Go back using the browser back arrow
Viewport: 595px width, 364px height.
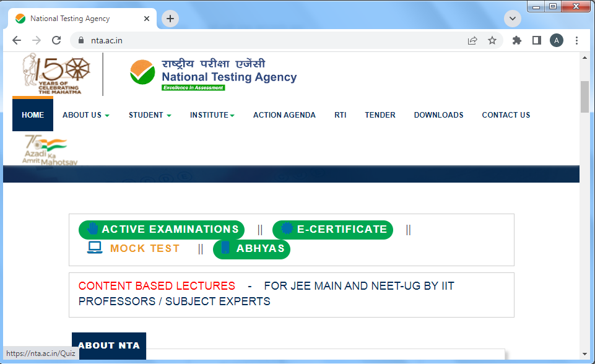coord(17,40)
